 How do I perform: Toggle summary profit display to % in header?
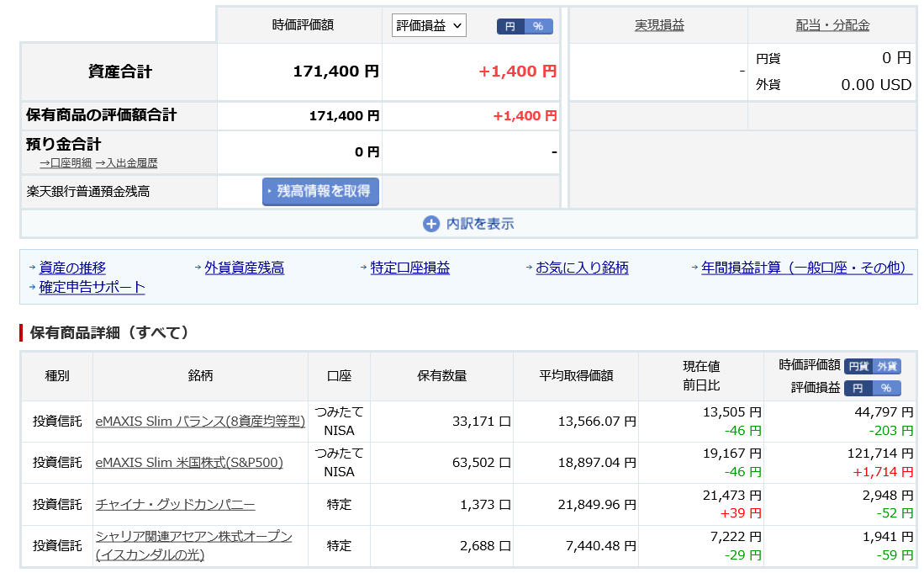point(538,26)
